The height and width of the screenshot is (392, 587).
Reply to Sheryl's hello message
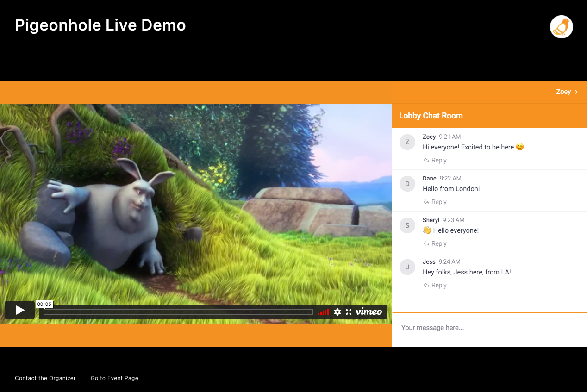(435, 243)
